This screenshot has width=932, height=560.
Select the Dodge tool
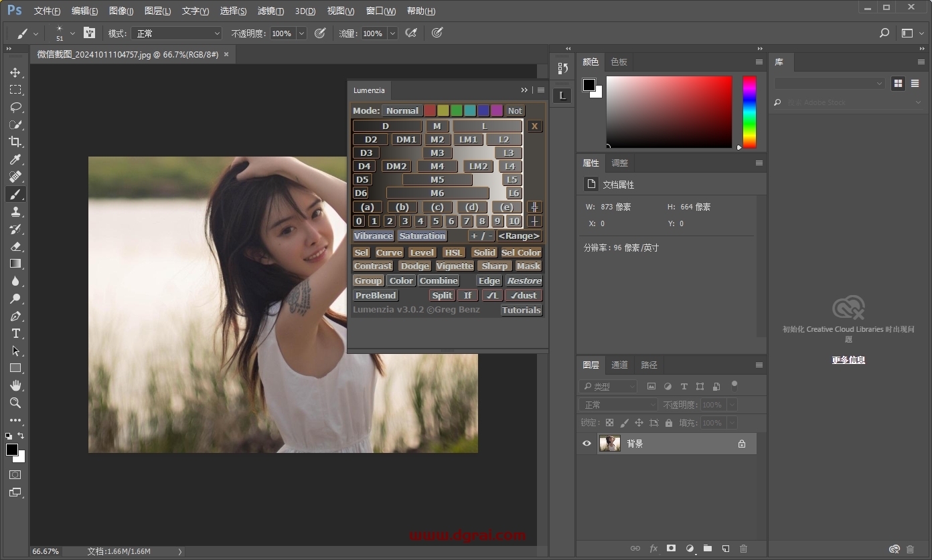(15, 298)
